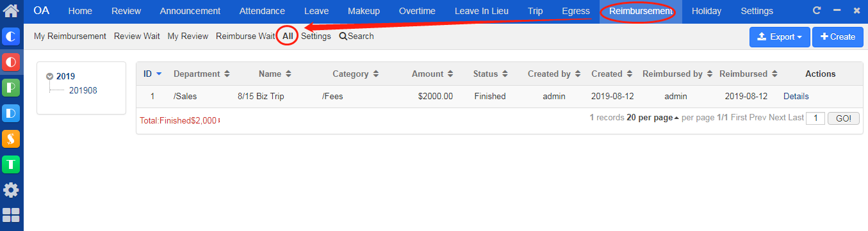Go to the Announcement tab
Viewport: 868px width, 231px height.
190,11
